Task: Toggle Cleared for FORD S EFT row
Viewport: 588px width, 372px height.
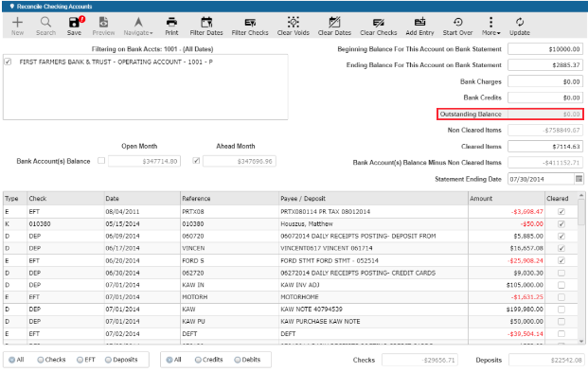Action: pyautogui.click(x=561, y=260)
